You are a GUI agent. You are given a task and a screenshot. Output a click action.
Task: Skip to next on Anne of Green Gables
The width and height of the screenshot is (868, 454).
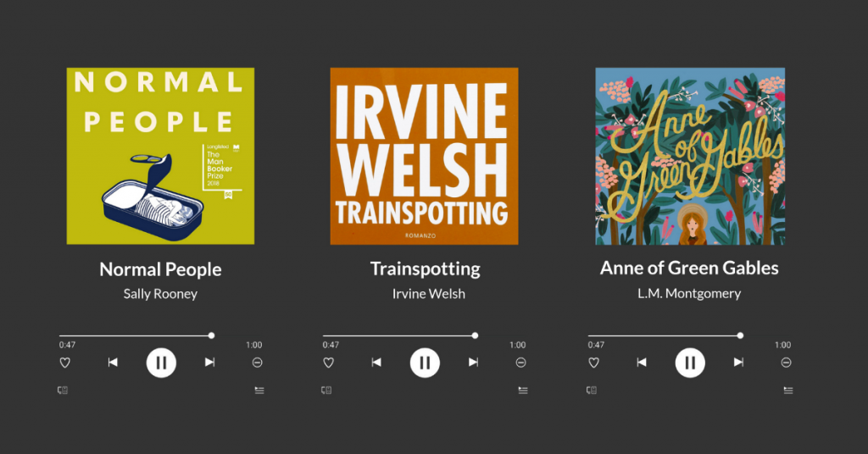pyautogui.click(x=738, y=363)
